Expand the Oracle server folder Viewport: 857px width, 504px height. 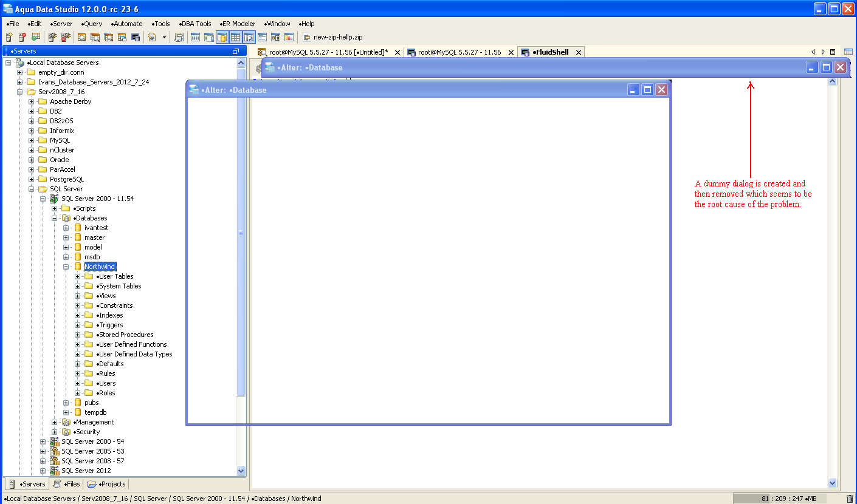32,160
